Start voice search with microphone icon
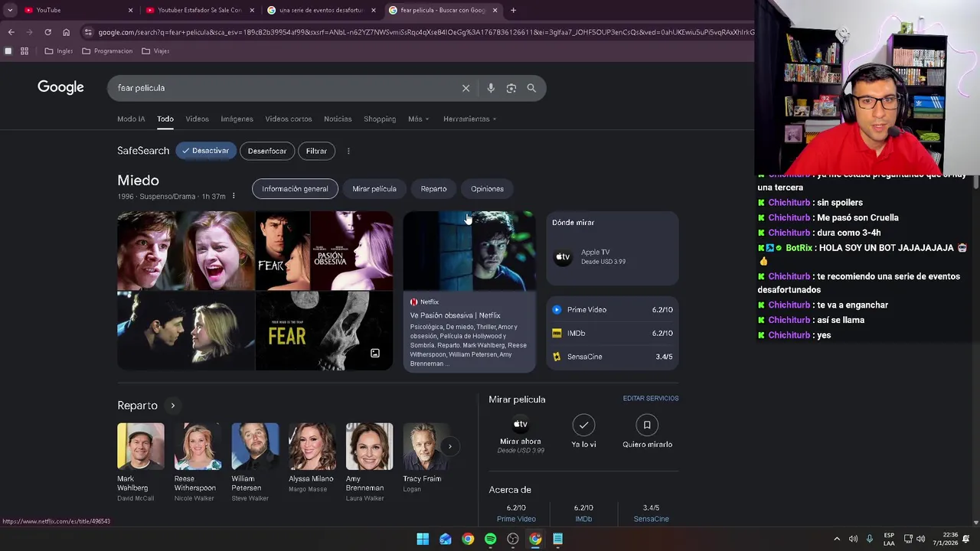 point(491,88)
